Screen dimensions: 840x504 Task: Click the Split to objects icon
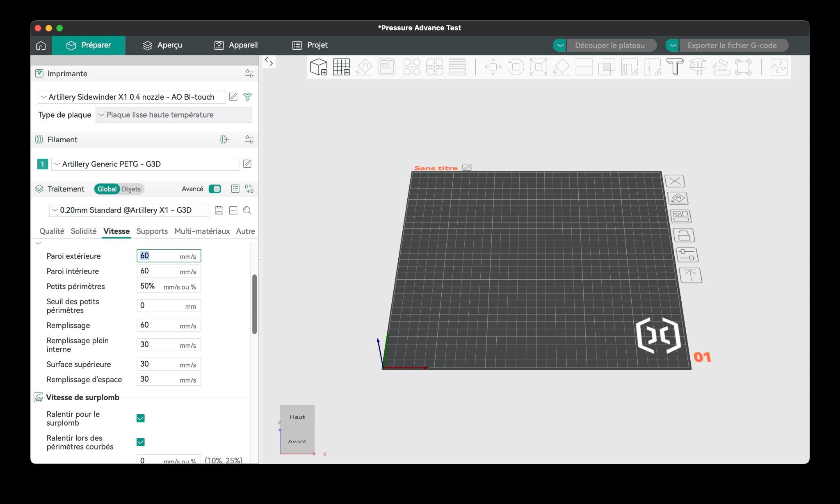pos(411,67)
